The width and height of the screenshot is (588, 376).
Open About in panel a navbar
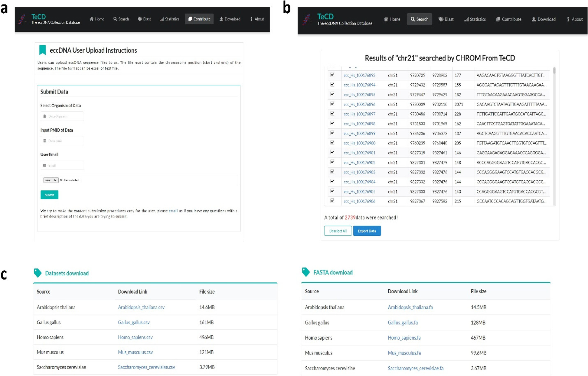(x=257, y=19)
